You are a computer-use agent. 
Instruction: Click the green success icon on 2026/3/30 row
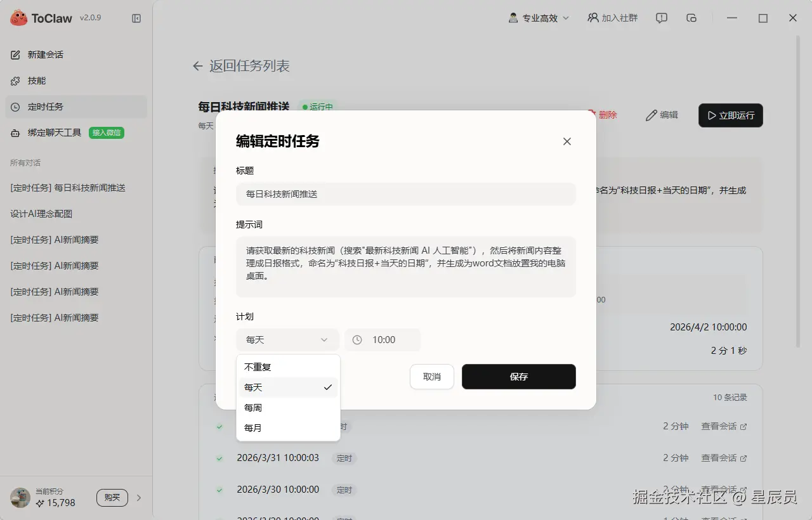tap(219, 490)
